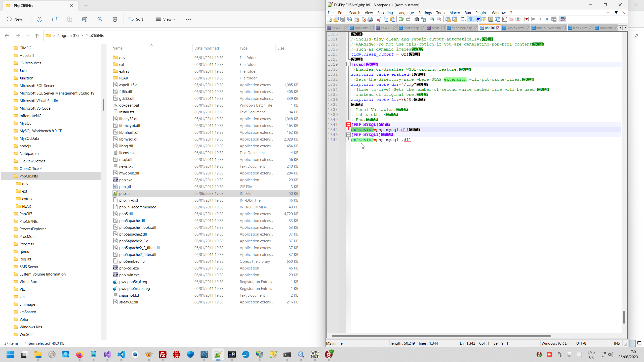The height and width of the screenshot is (362, 644).
Task: Click the Find binoculars icon in Notepad++
Action: click(417, 19)
